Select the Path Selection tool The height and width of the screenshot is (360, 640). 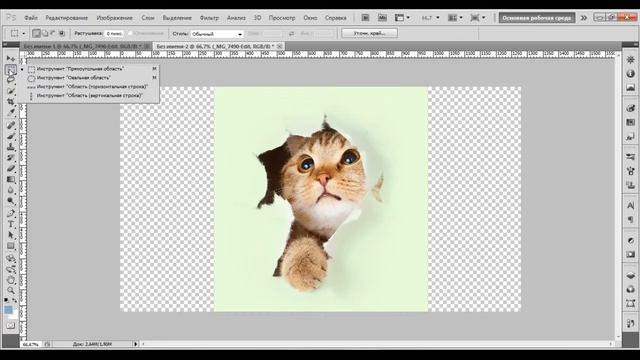(11, 235)
